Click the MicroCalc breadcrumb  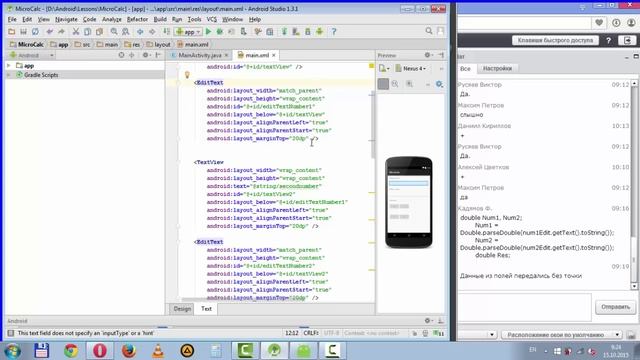pyautogui.click(x=27, y=44)
